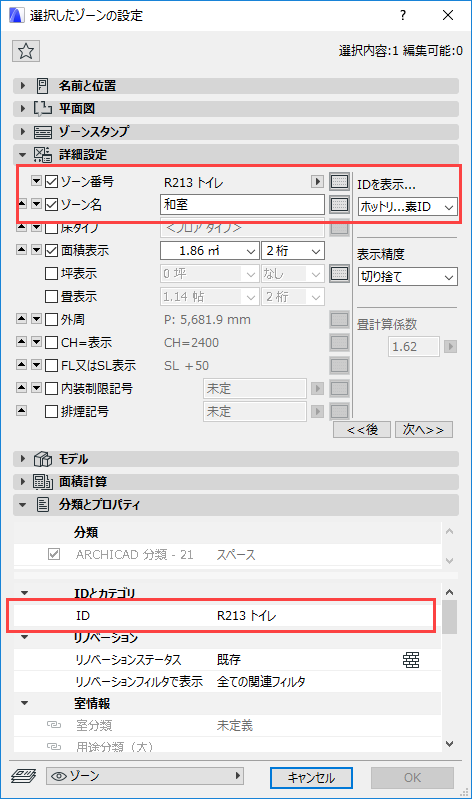
Task: Move FL又はSL表示 row up with arrow
Action: tap(21, 365)
